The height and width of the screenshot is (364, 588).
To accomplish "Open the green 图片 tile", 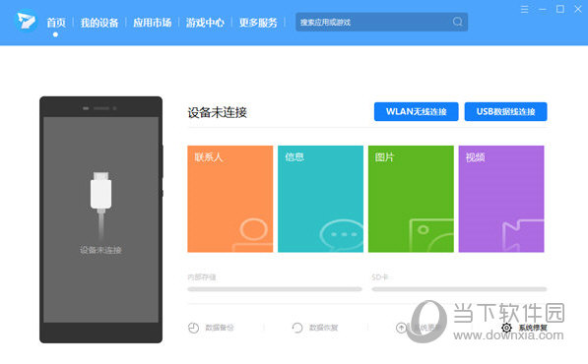I will (411, 199).
